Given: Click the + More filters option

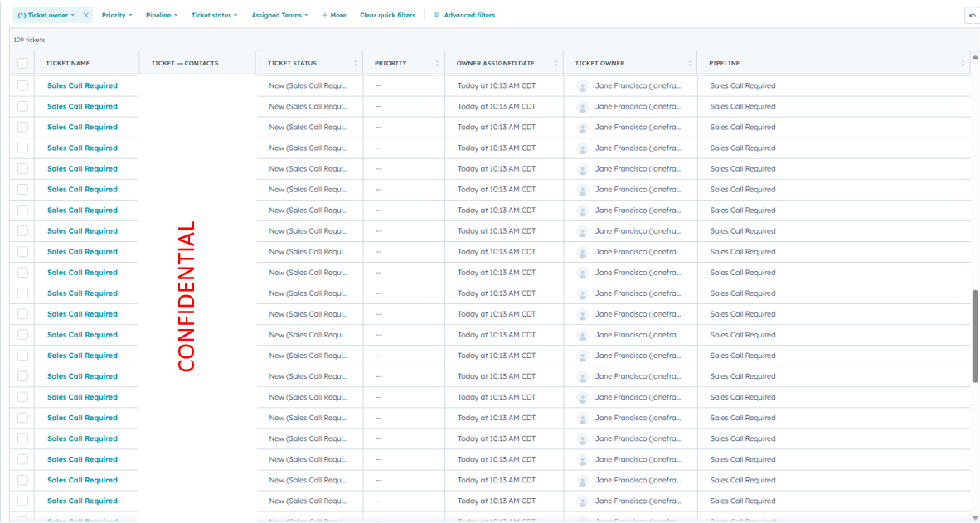Looking at the screenshot, I should pyautogui.click(x=334, y=15).
